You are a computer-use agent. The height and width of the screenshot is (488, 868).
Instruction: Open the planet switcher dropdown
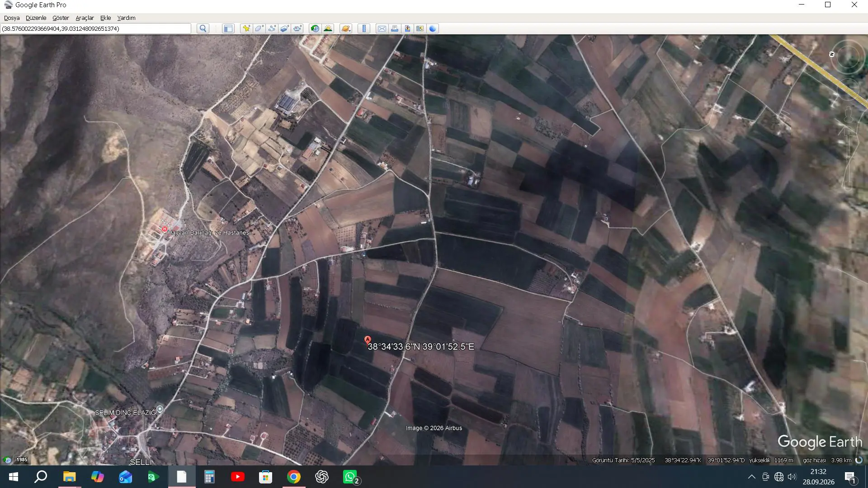pos(346,28)
